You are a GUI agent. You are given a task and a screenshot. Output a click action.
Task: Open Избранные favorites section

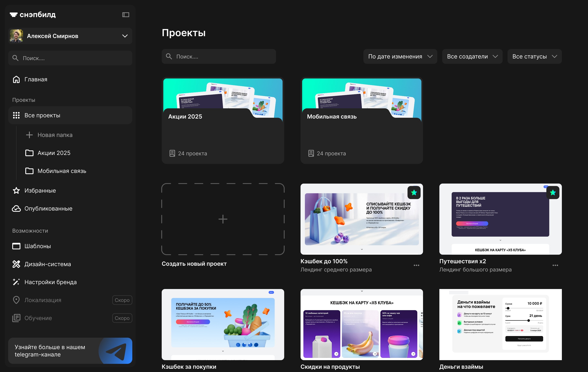(40, 191)
